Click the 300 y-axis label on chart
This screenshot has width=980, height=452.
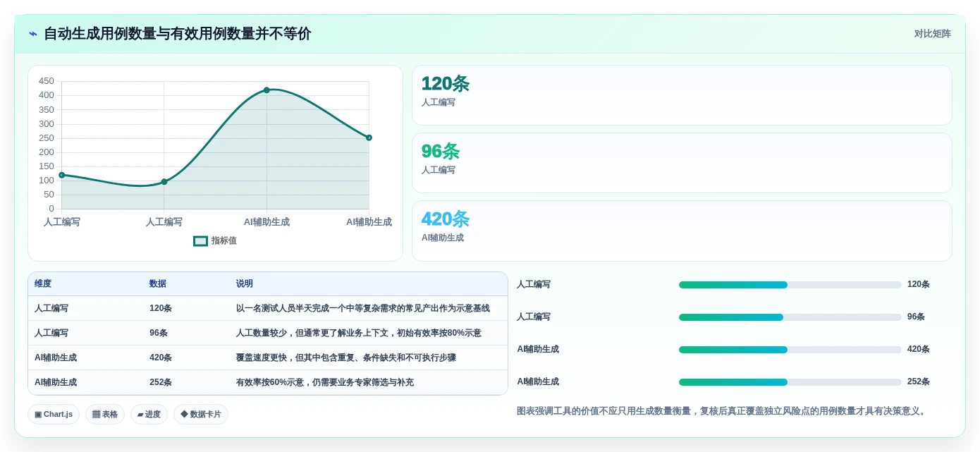tap(47, 124)
